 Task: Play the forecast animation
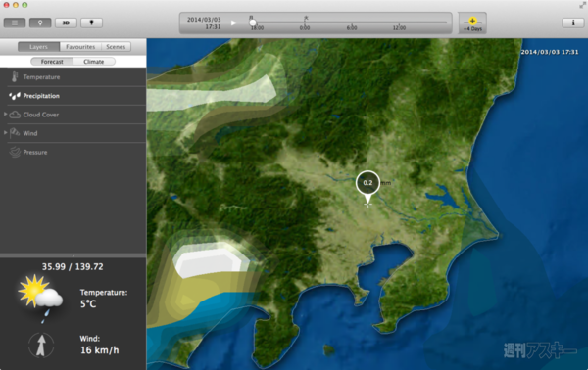(x=233, y=23)
